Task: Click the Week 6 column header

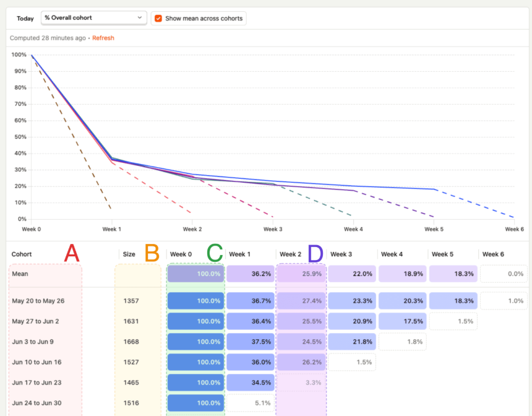Action: tap(493, 254)
